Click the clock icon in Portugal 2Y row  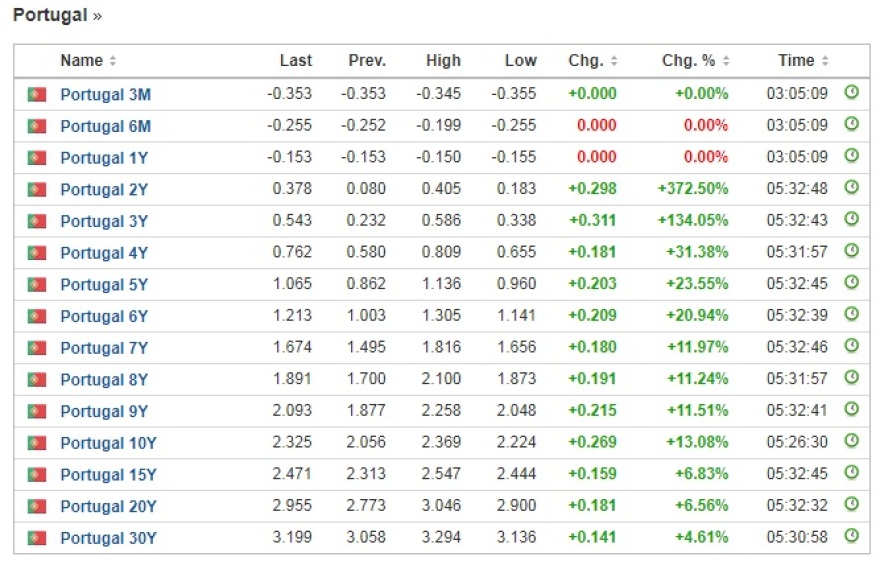tap(851, 188)
